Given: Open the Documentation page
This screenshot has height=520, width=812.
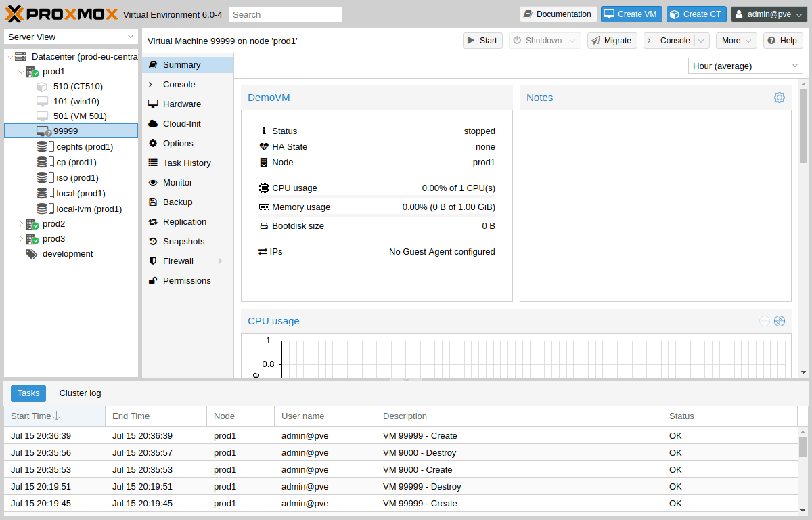Looking at the screenshot, I should pos(558,14).
